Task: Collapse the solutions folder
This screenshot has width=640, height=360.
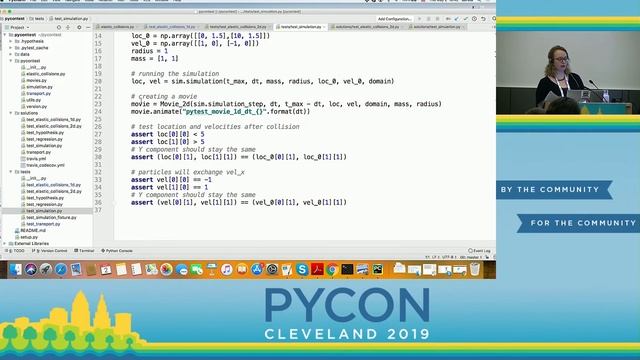Action: (x=11, y=113)
